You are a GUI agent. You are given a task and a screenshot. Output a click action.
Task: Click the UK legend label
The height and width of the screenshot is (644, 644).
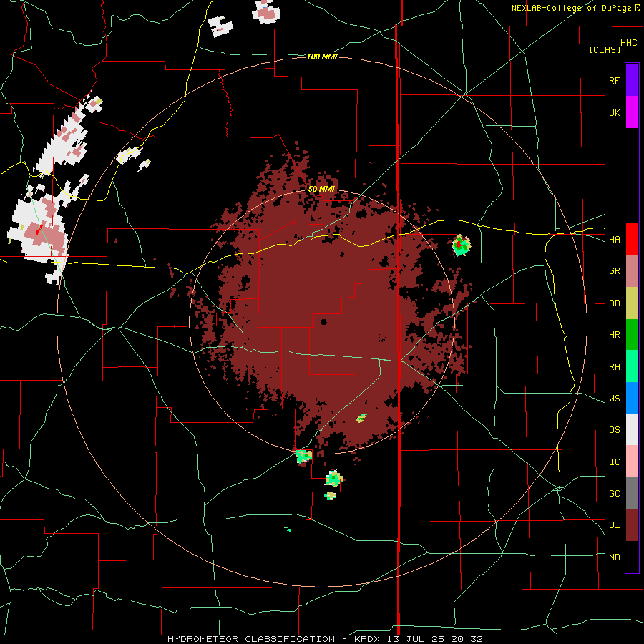tap(615, 112)
